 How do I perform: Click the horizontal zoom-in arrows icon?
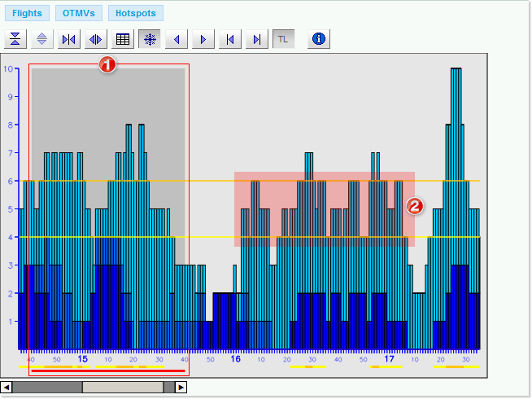point(69,39)
